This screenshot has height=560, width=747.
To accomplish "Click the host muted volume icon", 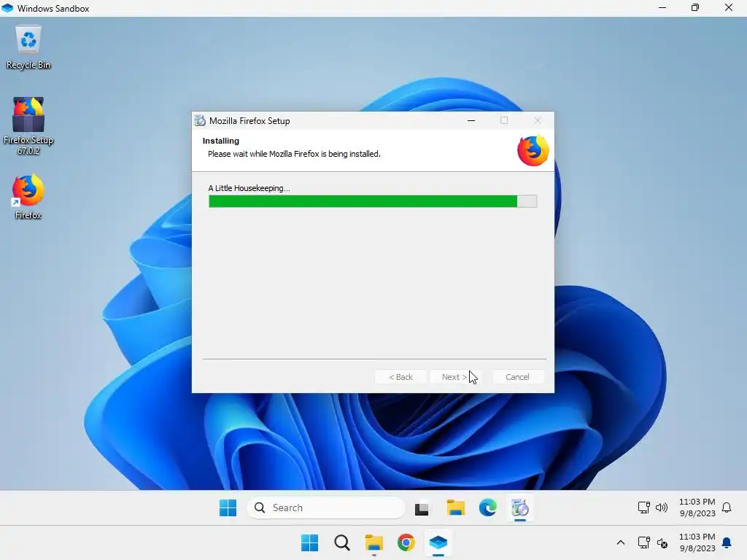I will [x=662, y=542].
